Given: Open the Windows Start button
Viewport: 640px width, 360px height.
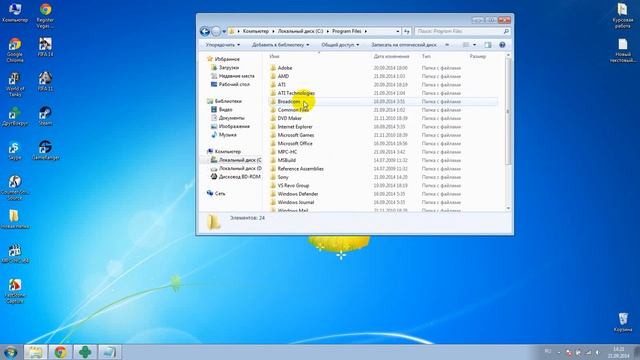Looking at the screenshot, I should 10,352.
